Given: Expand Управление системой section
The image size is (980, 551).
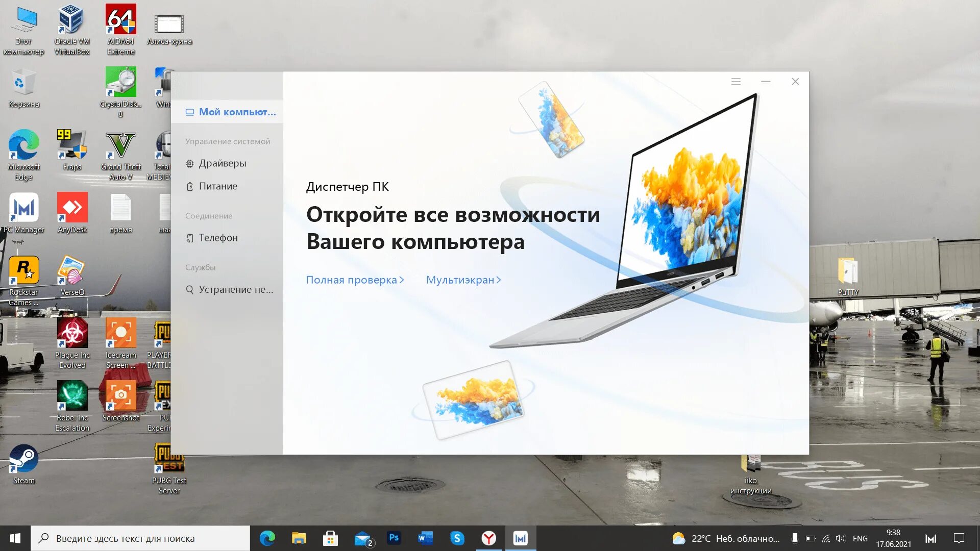Looking at the screenshot, I should point(227,141).
